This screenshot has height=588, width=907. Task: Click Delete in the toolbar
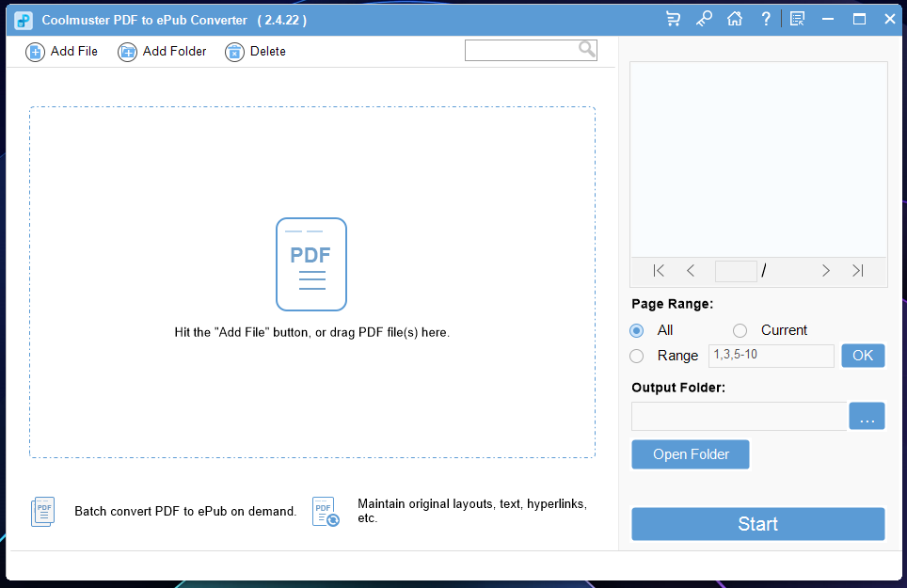click(256, 52)
